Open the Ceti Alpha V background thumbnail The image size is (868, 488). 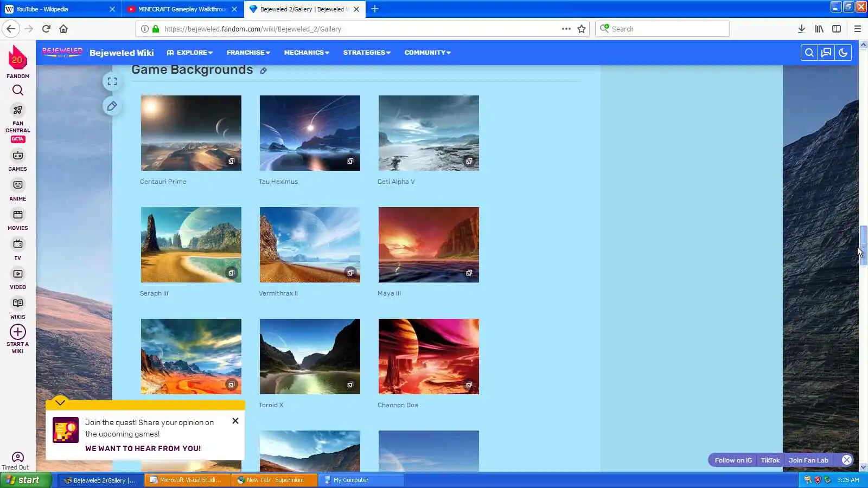tap(429, 133)
